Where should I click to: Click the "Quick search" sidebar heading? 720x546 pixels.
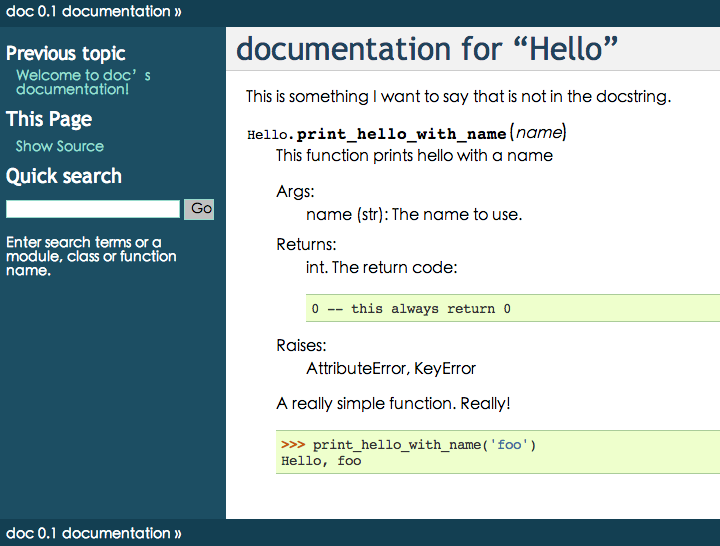tap(64, 176)
